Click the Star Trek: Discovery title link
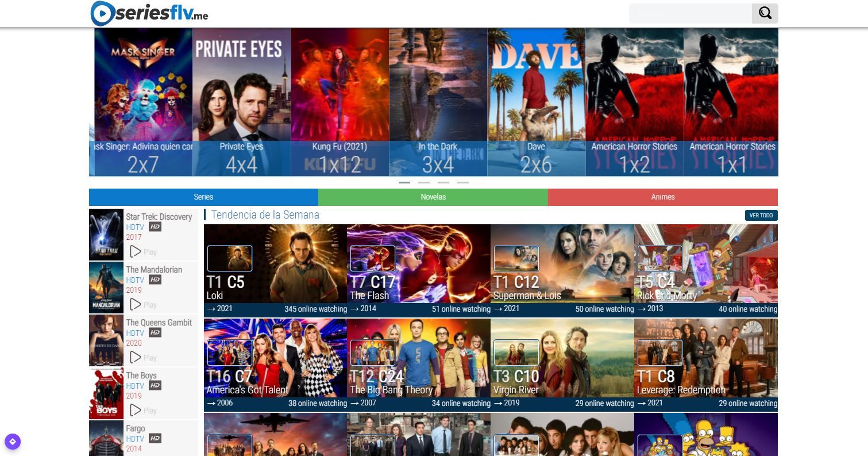Image resolution: width=868 pixels, height=456 pixels. click(x=159, y=217)
